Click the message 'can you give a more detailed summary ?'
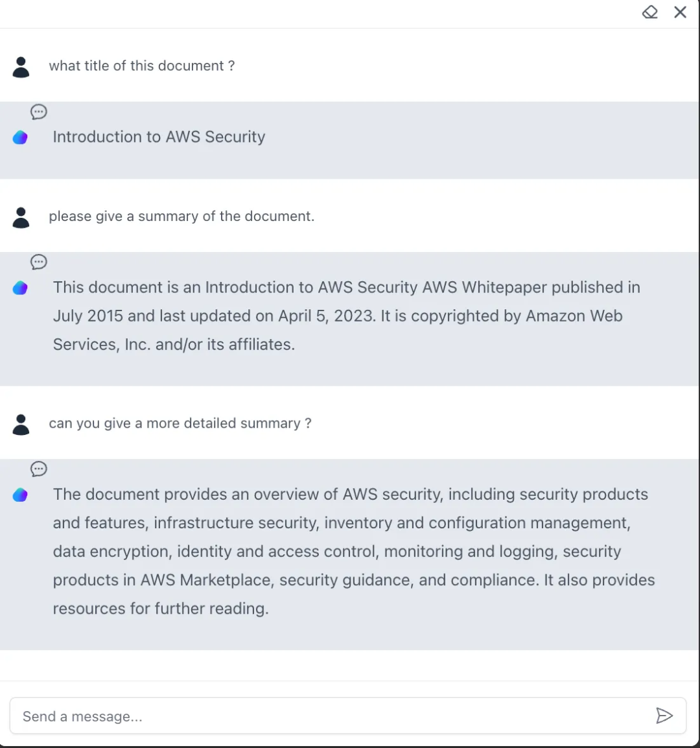The image size is (700, 748). [x=180, y=423]
